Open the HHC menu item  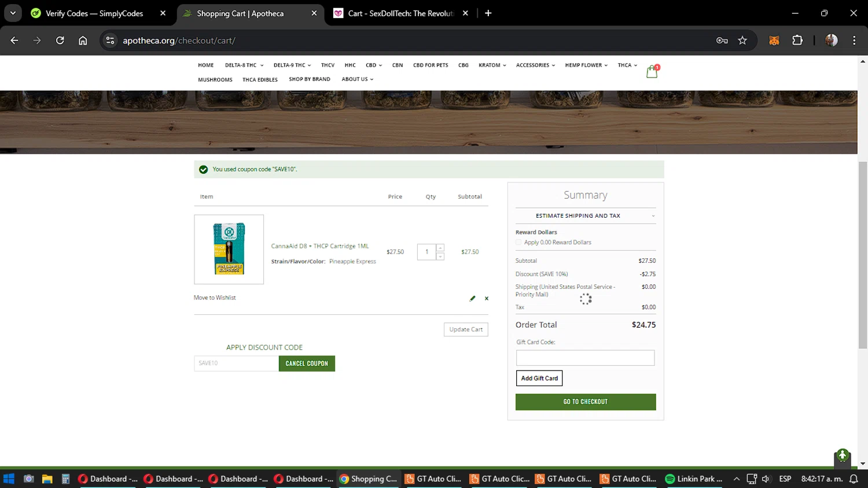click(x=350, y=65)
